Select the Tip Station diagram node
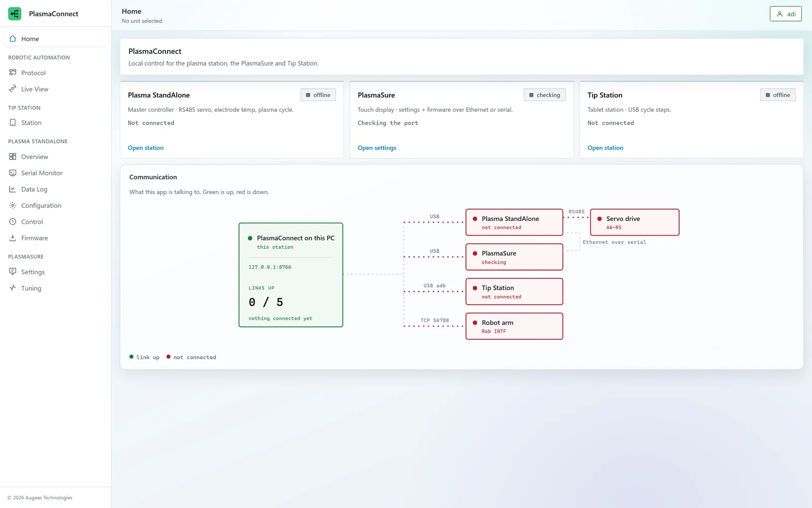 [515, 292]
